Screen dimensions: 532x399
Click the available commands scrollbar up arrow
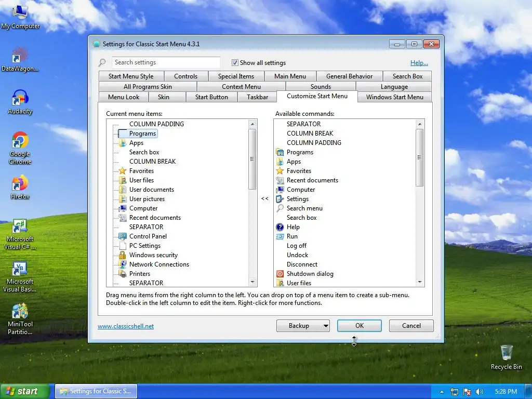[x=420, y=124]
